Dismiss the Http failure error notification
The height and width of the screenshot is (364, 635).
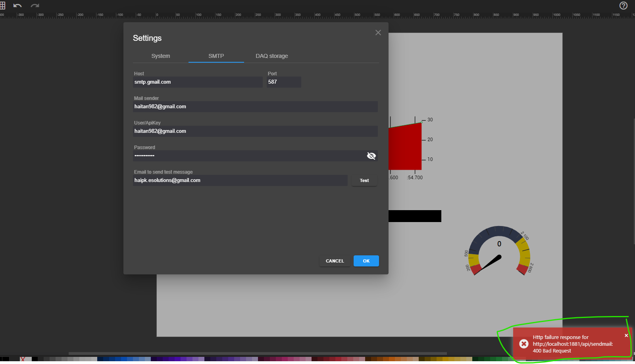(626, 335)
